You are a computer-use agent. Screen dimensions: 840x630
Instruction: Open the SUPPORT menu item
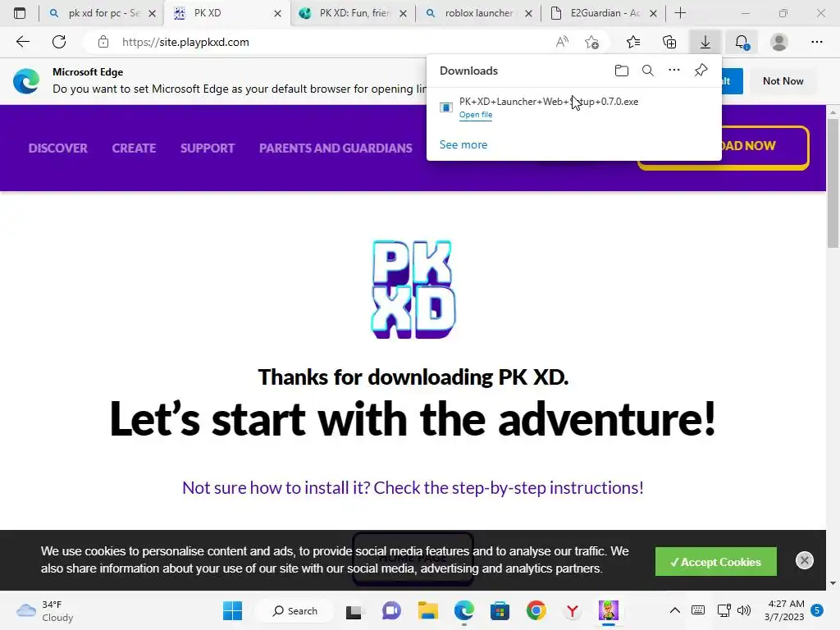pos(208,148)
